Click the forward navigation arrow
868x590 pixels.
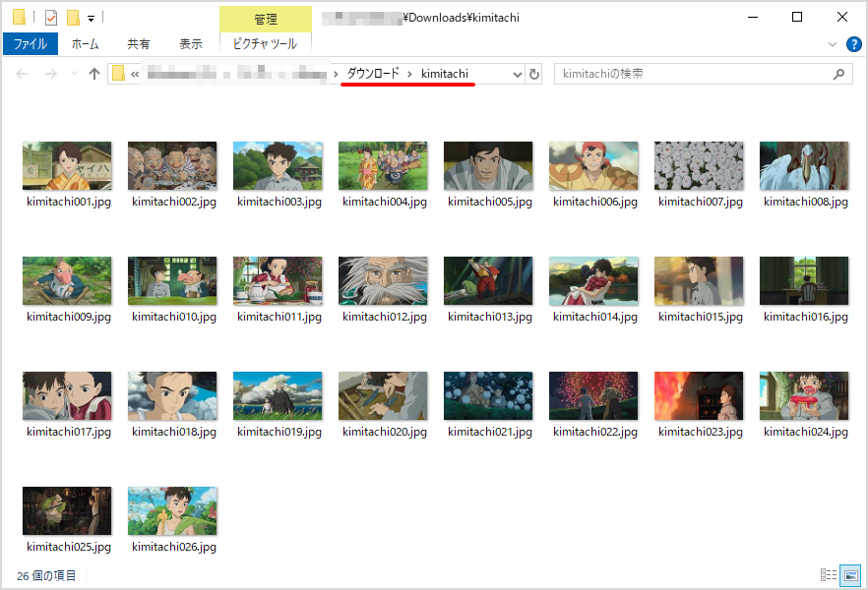pos(51,74)
